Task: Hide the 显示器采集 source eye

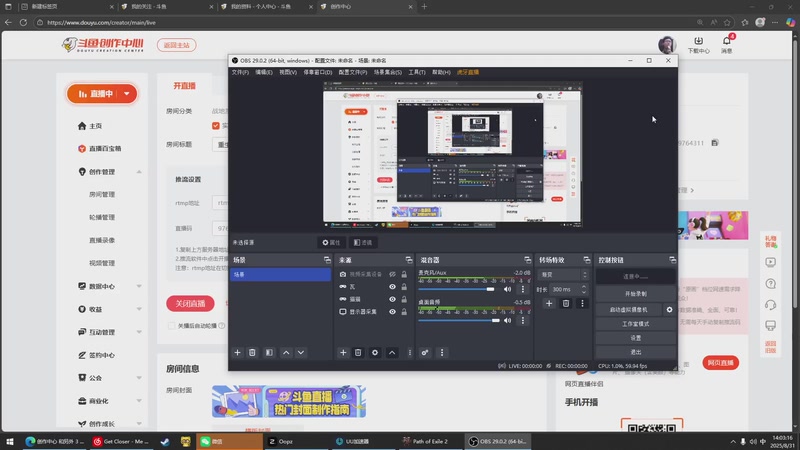Action: click(x=392, y=312)
